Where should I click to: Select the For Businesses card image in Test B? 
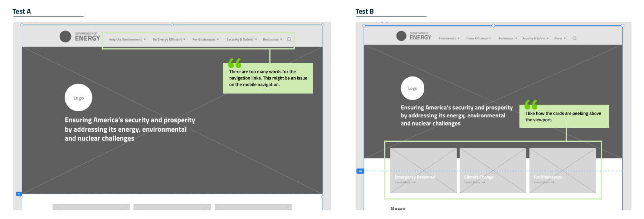[563, 170]
